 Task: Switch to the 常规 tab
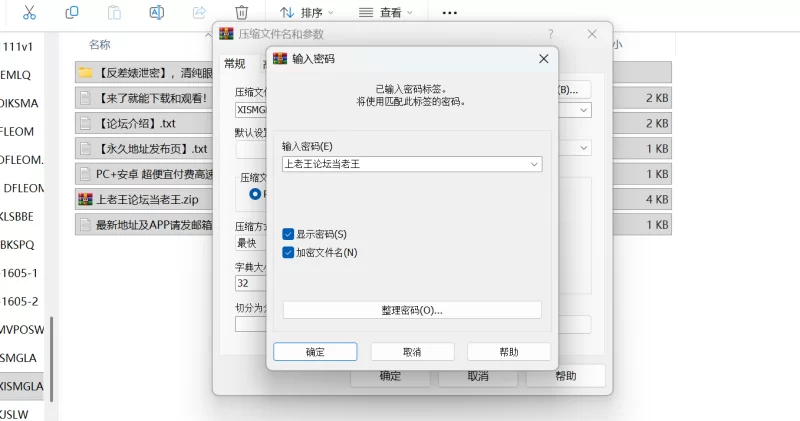[x=235, y=64]
